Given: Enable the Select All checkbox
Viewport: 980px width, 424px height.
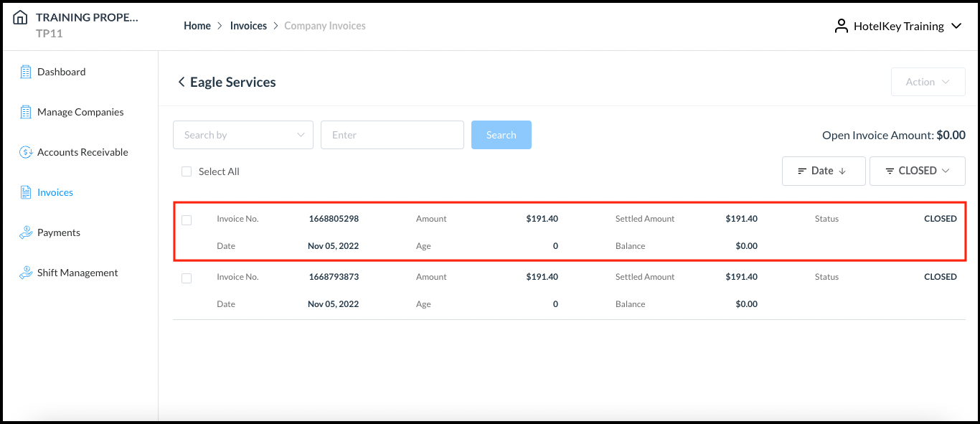Looking at the screenshot, I should [x=187, y=171].
